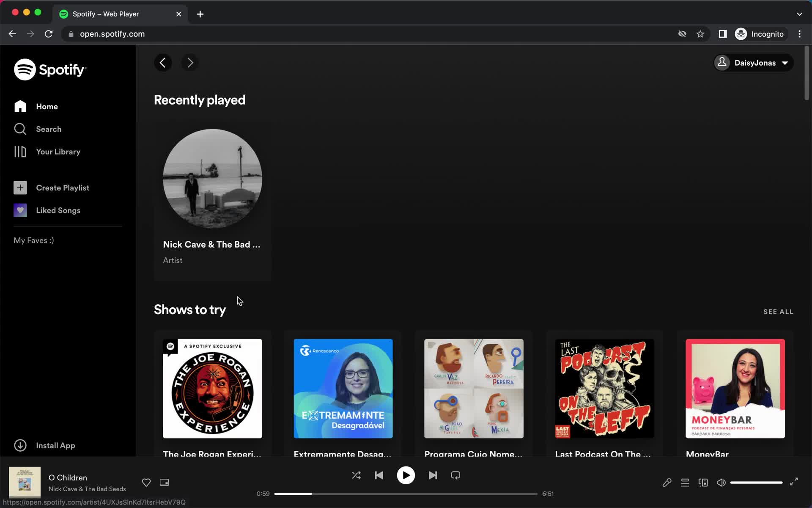This screenshot has width=812, height=508.
Task: Expand the Your Library sidebar section
Action: point(58,152)
